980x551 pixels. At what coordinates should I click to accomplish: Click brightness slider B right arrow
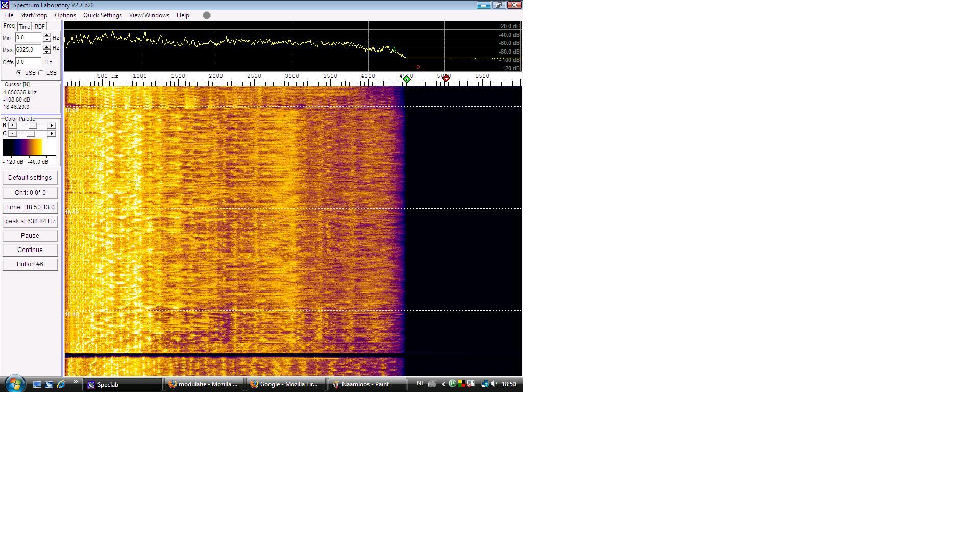[52, 126]
